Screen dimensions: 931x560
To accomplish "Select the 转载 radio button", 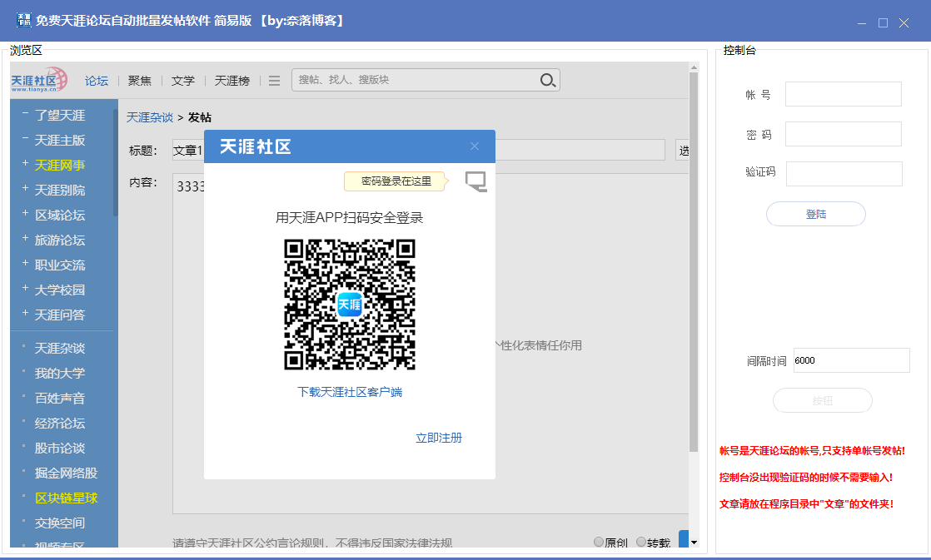I will (x=641, y=542).
